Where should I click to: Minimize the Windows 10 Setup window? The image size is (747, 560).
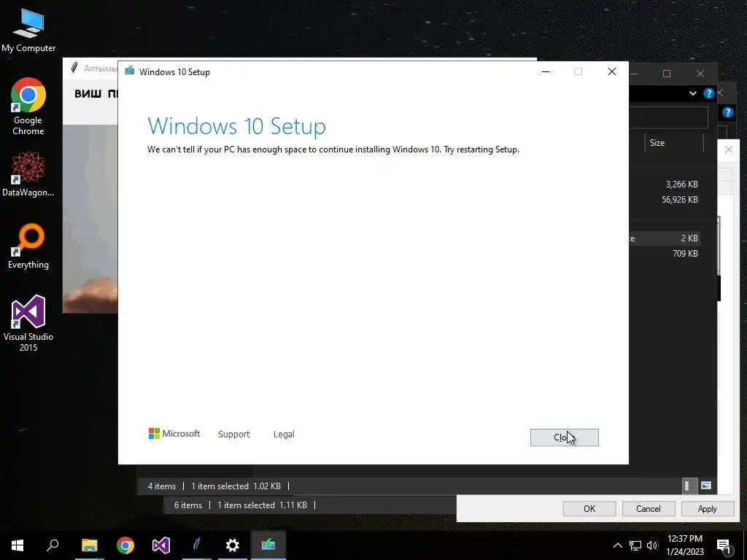546,71
